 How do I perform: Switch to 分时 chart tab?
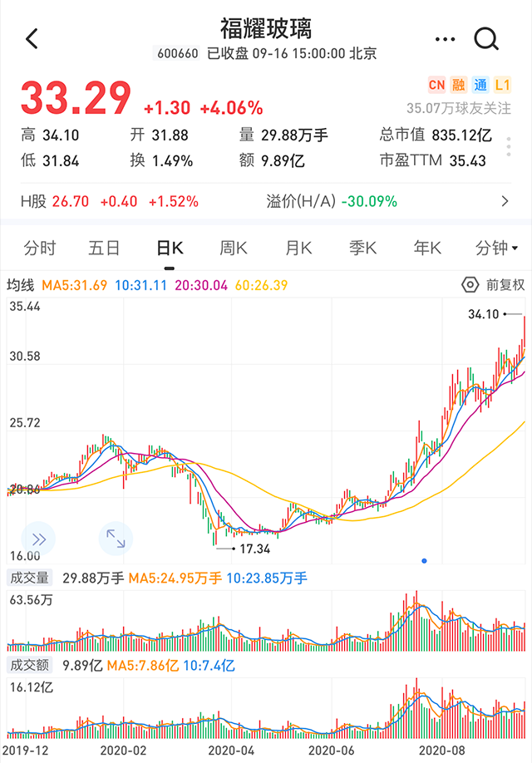pyautogui.click(x=40, y=249)
